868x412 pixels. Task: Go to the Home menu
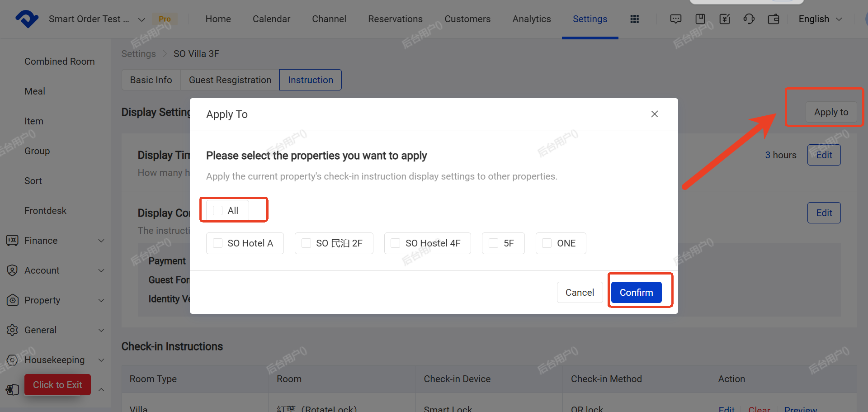pyautogui.click(x=218, y=19)
